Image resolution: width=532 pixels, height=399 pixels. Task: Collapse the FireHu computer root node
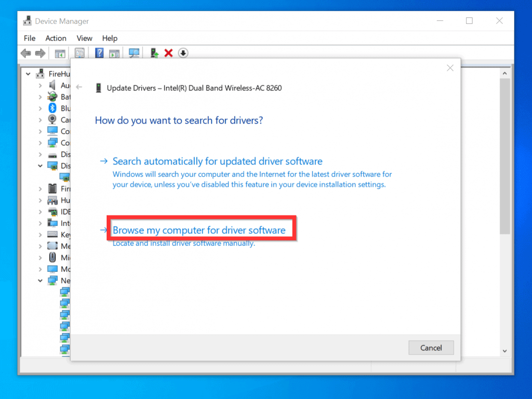[x=28, y=74]
